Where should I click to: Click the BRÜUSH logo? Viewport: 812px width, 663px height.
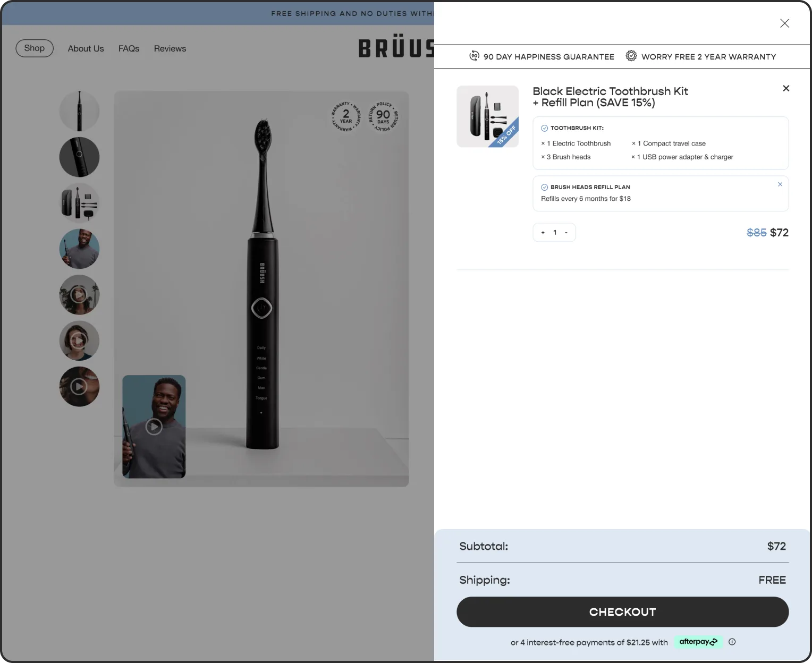tap(396, 46)
